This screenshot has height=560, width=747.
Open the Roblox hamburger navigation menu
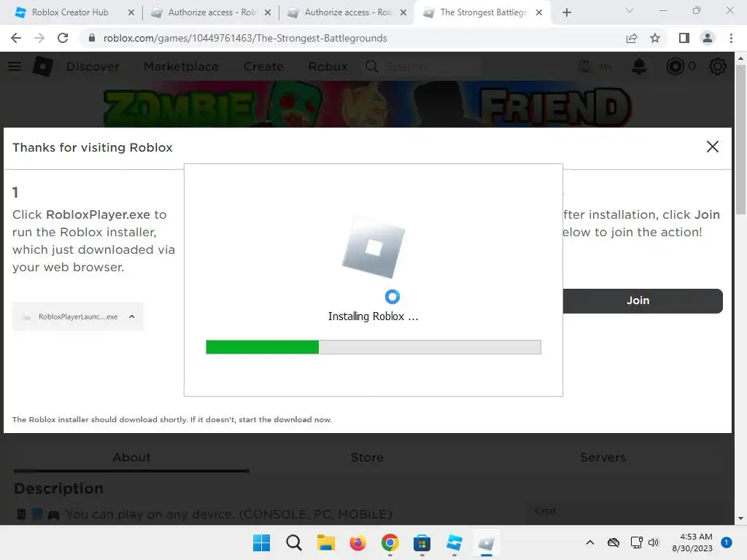click(15, 66)
